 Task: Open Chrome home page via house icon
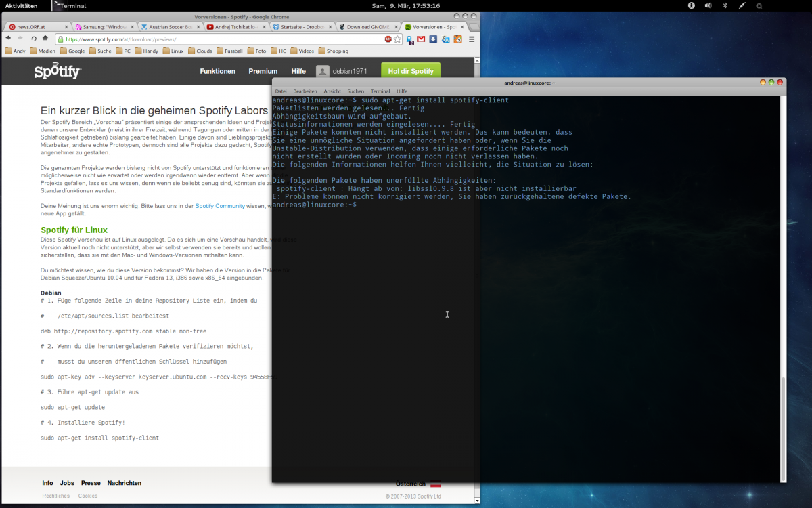click(x=45, y=39)
